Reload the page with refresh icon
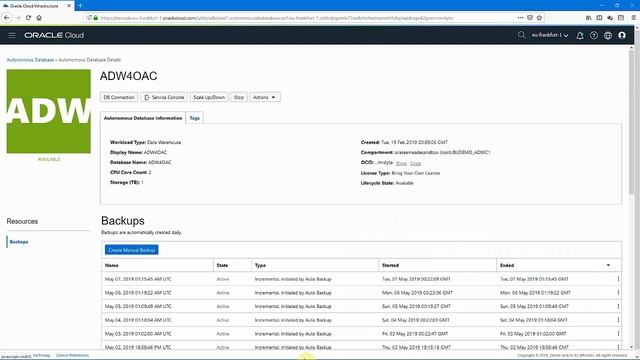Screen dimensions: 640x360 tap(28, 18)
